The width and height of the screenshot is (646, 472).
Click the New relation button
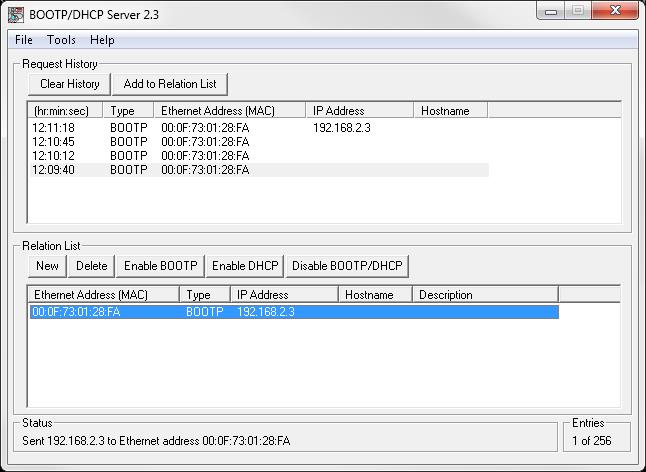47,266
